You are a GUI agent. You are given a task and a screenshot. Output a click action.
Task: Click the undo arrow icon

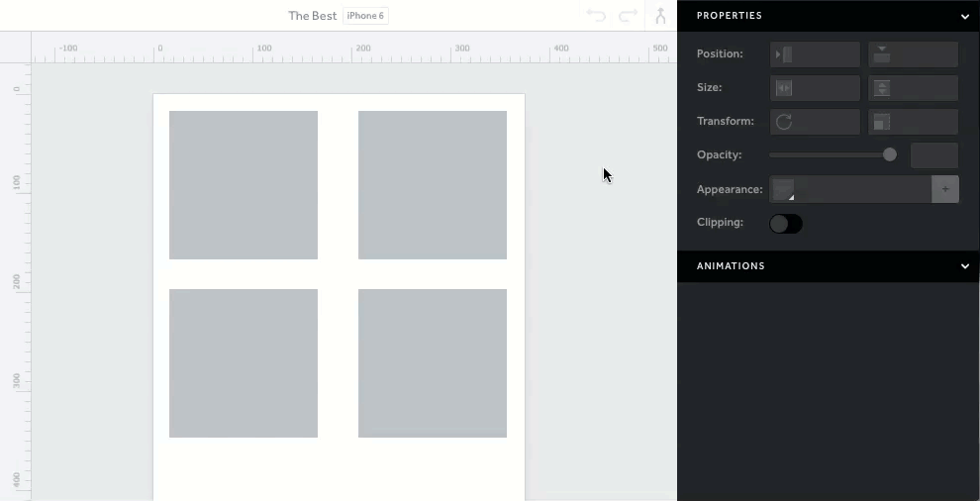(596, 16)
